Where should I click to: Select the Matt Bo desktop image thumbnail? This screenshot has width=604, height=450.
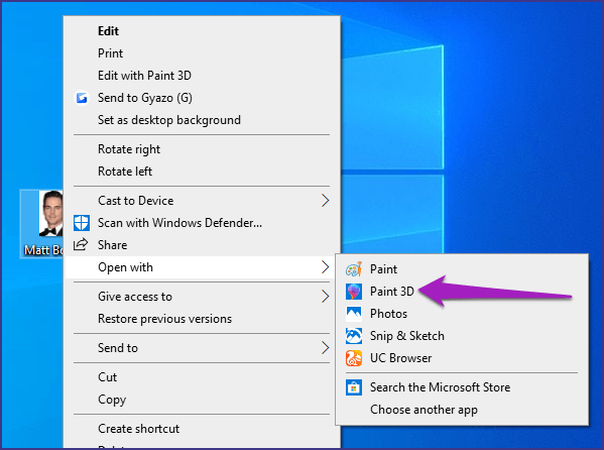(x=50, y=213)
